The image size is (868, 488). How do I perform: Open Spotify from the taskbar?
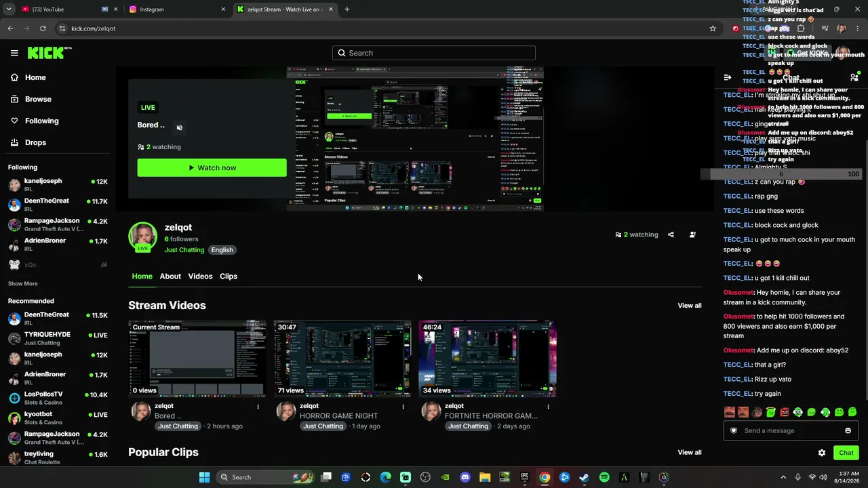pyautogui.click(x=604, y=477)
